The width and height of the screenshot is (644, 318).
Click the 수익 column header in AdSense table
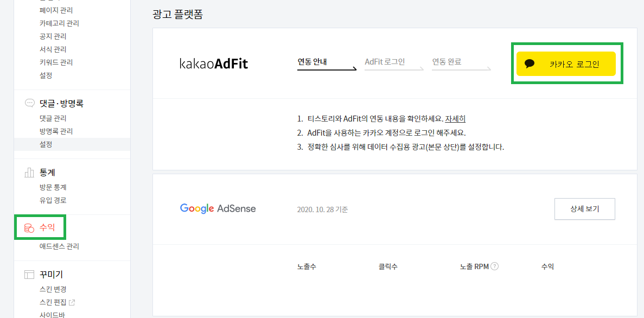point(548,266)
